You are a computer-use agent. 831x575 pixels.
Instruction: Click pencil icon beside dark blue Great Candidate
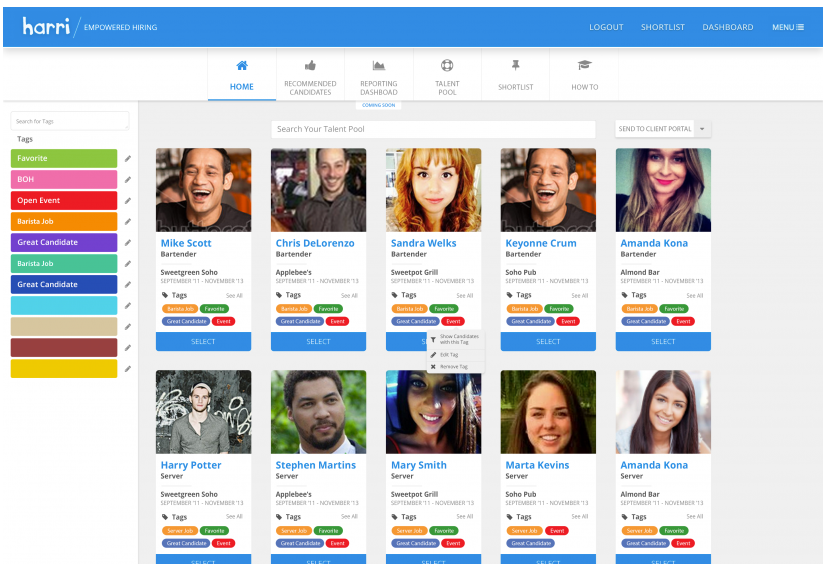pyautogui.click(x=128, y=285)
